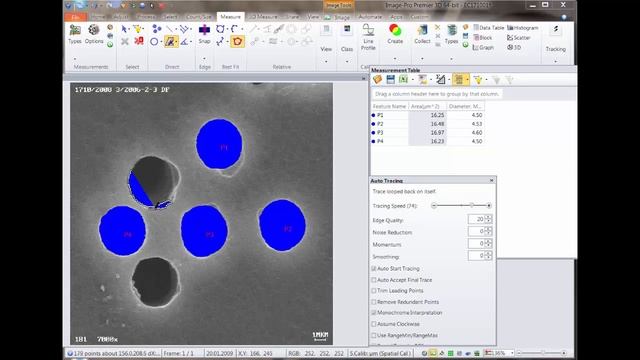Select the best fit arc tool
The width and height of the screenshot is (640, 360).
(234, 29)
